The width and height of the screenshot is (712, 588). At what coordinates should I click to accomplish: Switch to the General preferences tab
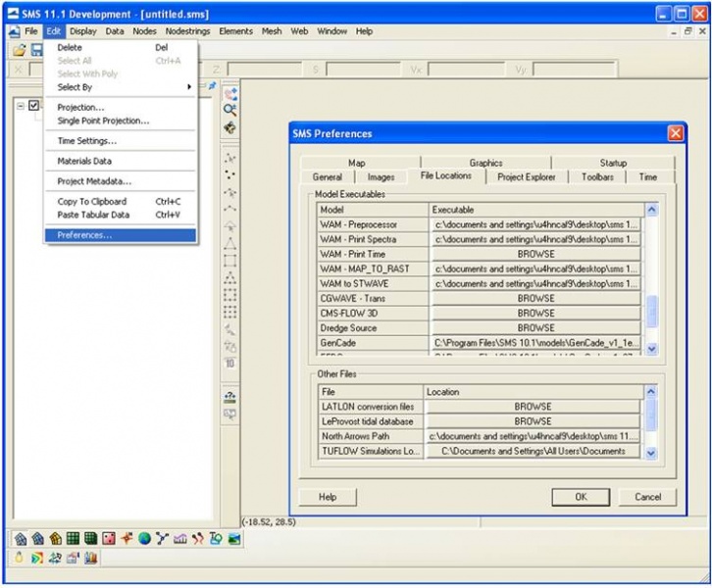point(328,177)
